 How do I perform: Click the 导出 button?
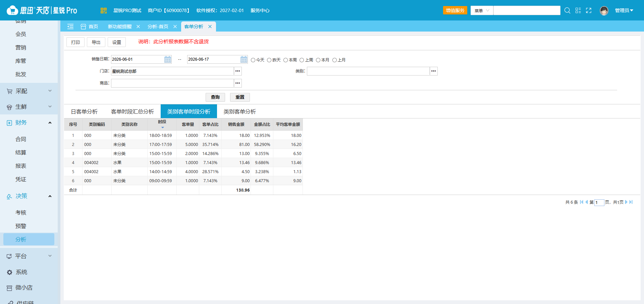coord(96,42)
